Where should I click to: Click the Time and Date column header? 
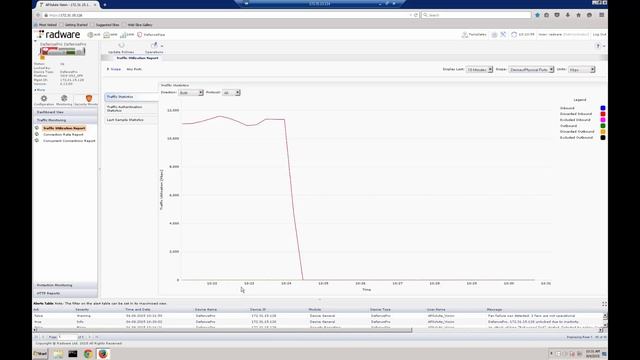click(x=138, y=310)
